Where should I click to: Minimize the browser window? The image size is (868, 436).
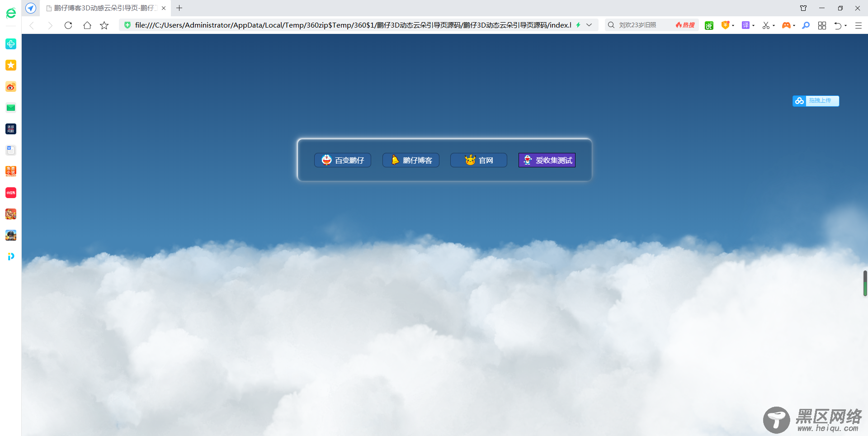click(822, 8)
